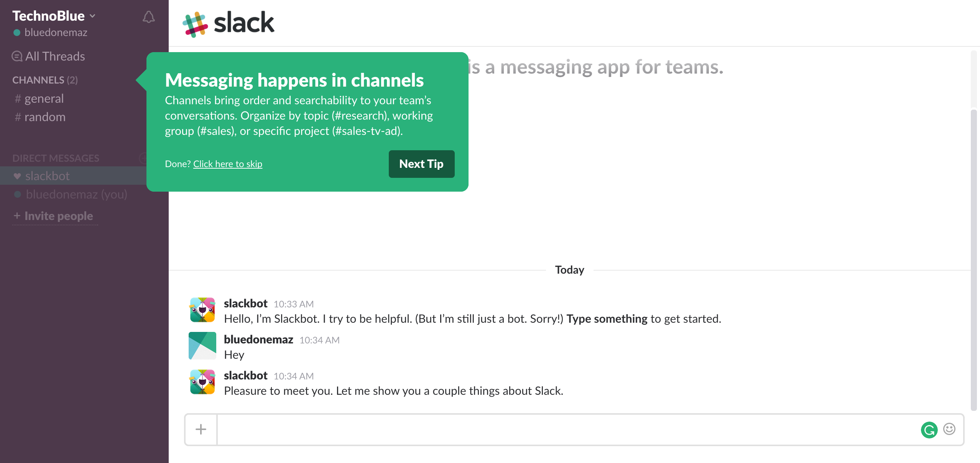
Task: Click the notification bell icon
Action: point(148,17)
